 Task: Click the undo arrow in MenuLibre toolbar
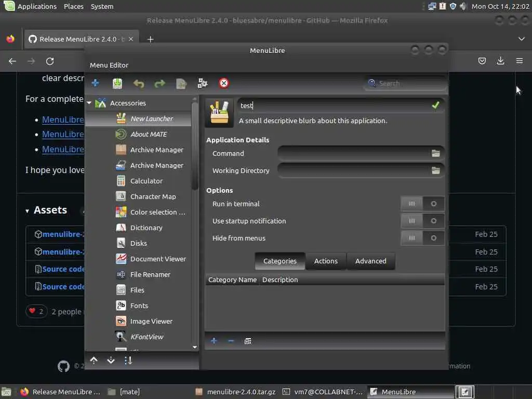pos(138,84)
